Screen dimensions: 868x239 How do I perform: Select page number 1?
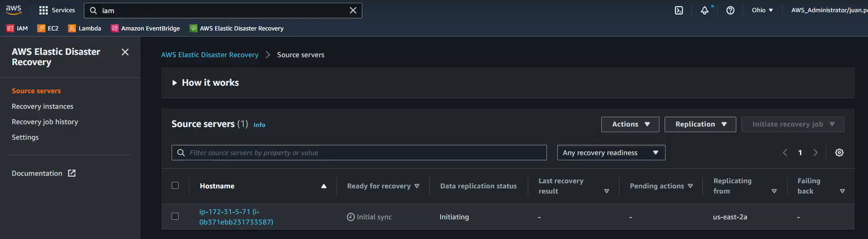[800, 153]
